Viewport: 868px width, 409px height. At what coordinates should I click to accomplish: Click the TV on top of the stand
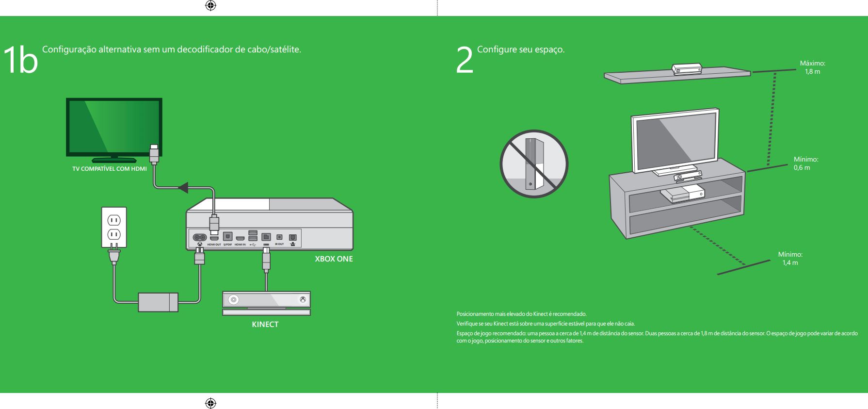click(x=675, y=142)
